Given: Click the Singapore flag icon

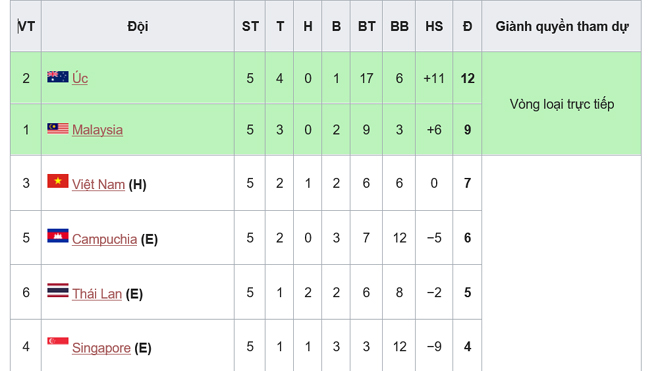Looking at the screenshot, I should [x=58, y=341].
